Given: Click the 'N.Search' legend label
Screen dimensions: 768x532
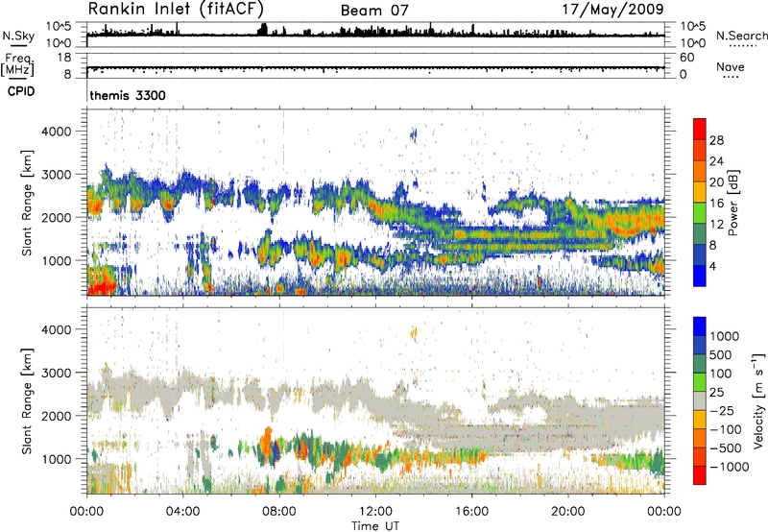Looking at the screenshot, I should tap(741, 36).
